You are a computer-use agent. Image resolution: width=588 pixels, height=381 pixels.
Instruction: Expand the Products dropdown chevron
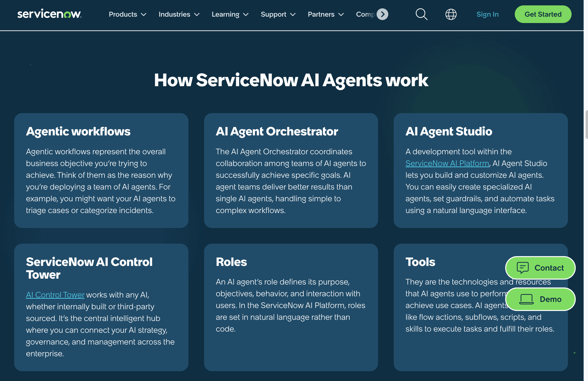tap(144, 14)
